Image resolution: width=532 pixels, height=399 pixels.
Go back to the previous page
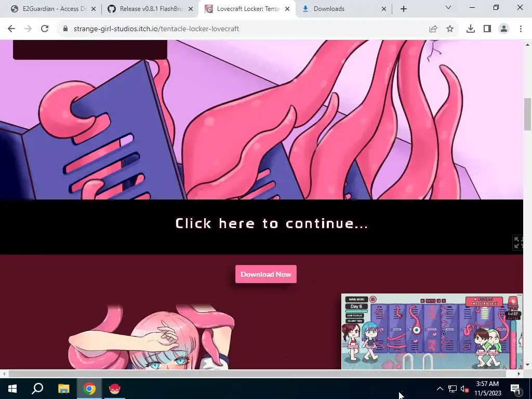click(11, 29)
